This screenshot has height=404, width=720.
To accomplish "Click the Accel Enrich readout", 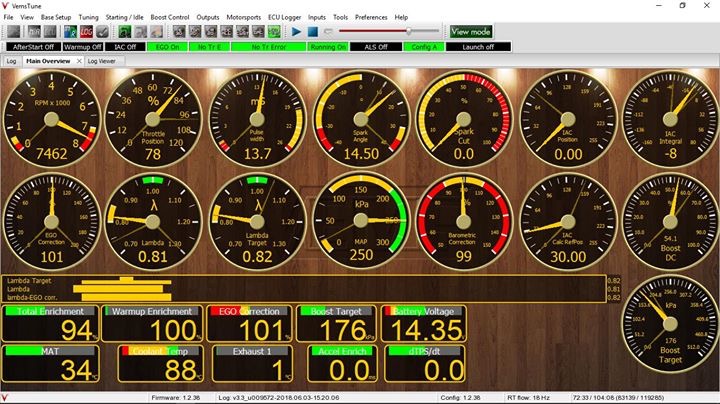I will coord(342,364).
